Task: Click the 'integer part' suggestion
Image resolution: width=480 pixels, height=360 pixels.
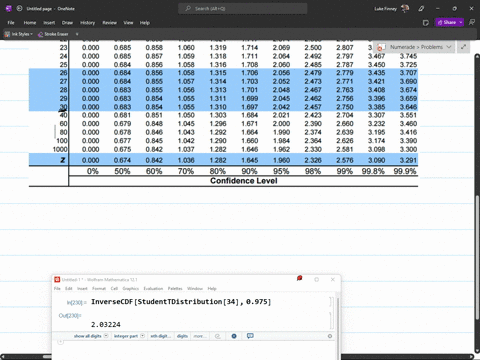Action: point(126,336)
